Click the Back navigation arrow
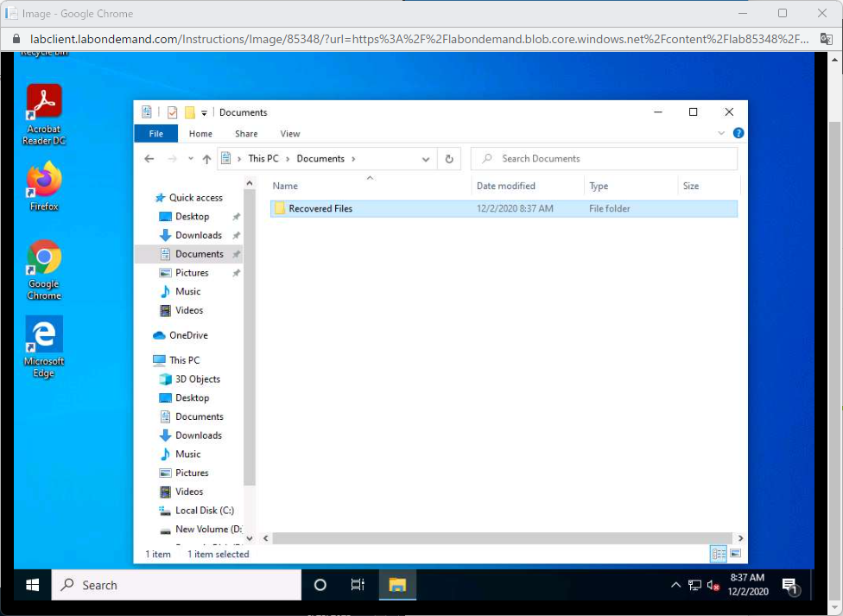Screen dimensions: 843x616 click(x=149, y=158)
